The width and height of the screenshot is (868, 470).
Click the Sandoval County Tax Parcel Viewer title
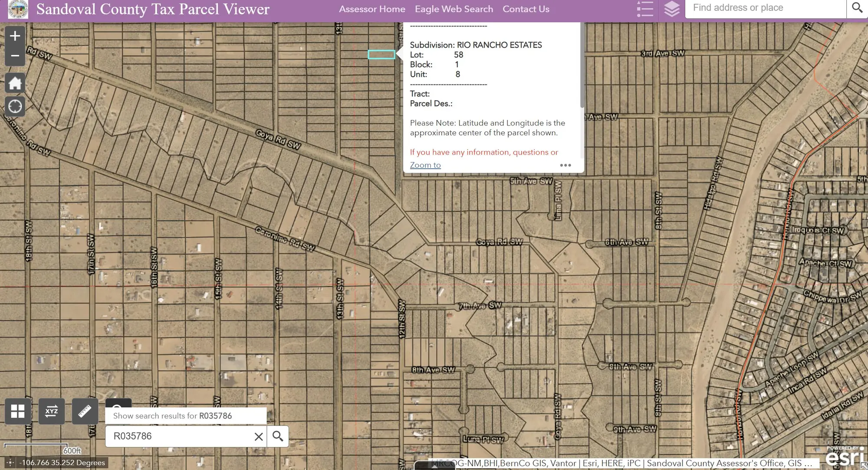(153, 9)
